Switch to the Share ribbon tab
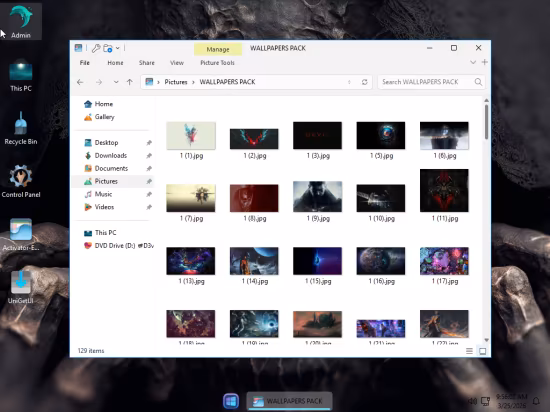The height and width of the screenshot is (412, 550). coord(147,63)
